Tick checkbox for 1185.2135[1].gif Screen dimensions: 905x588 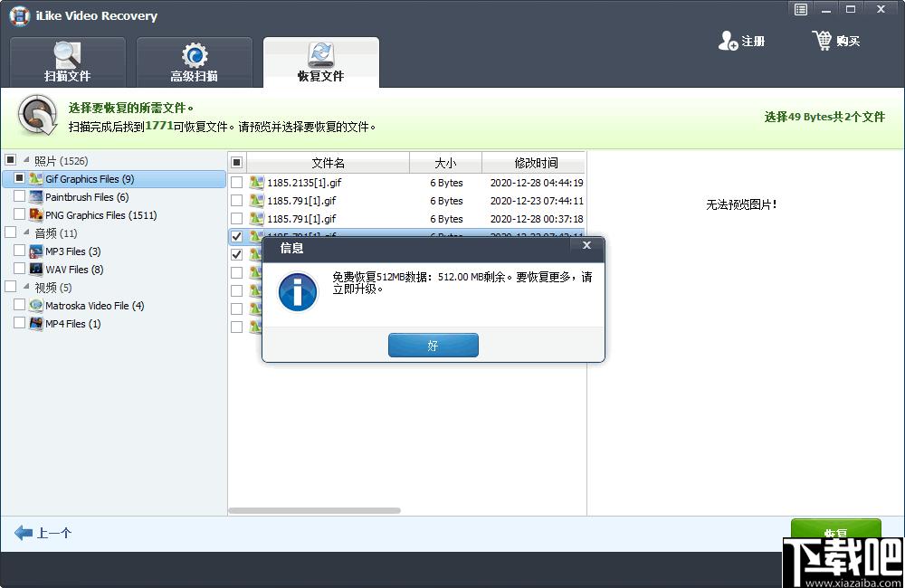pos(236,183)
